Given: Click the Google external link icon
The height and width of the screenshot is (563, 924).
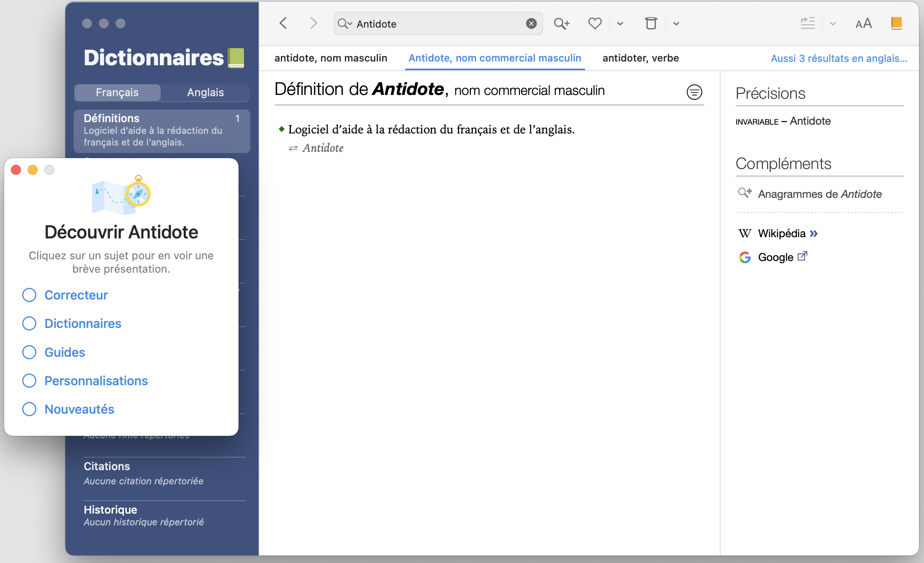Looking at the screenshot, I should 802,256.
